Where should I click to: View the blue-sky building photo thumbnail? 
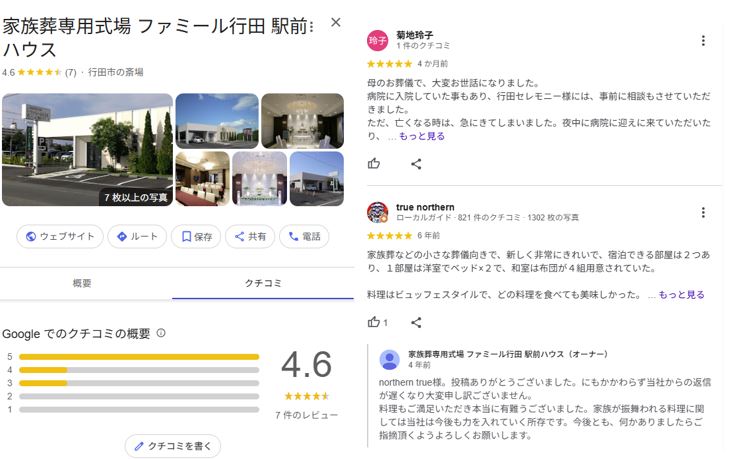click(217, 121)
